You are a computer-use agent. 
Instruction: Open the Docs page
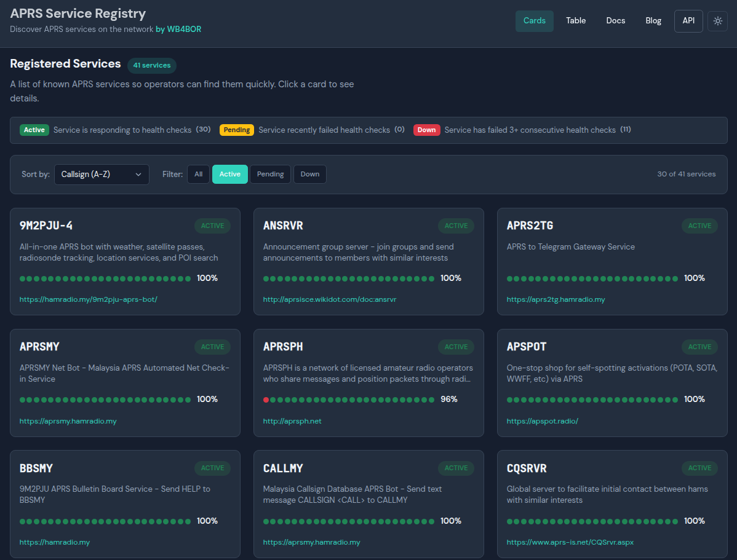click(x=615, y=21)
